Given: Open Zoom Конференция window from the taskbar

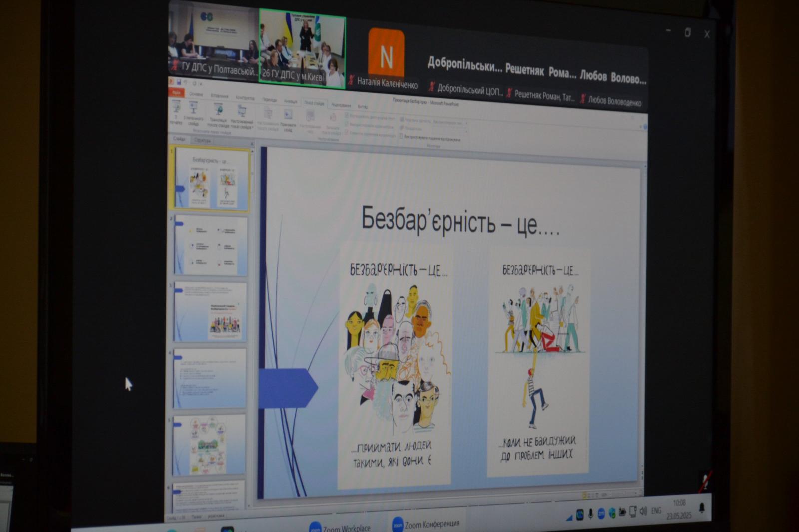Looking at the screenshot, I should 426,524.
